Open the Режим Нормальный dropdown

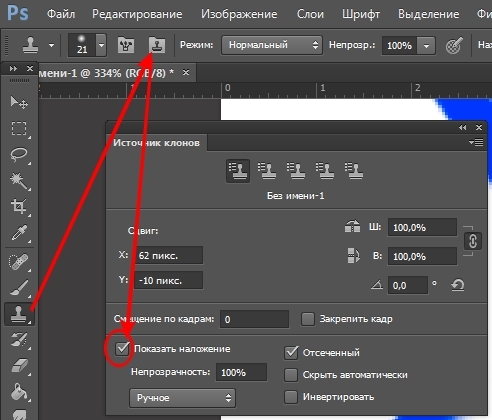click(272, 45)
